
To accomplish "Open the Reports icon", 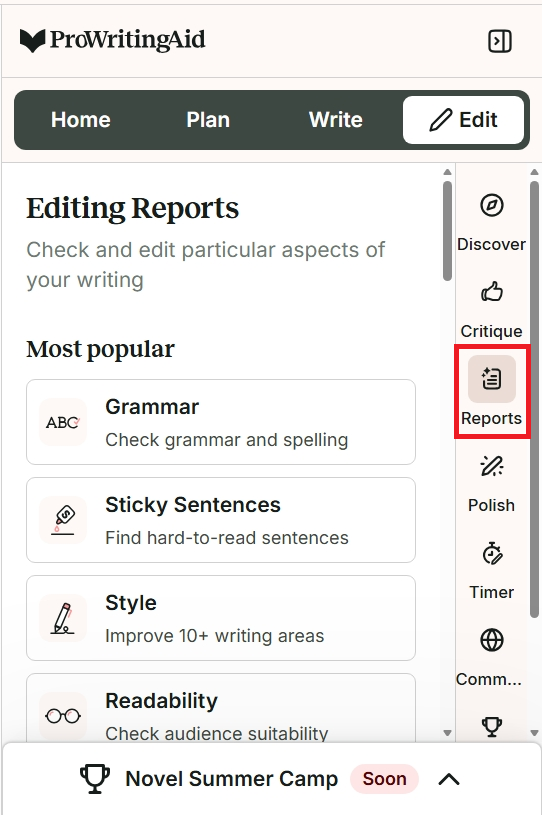I will [492, 379].
